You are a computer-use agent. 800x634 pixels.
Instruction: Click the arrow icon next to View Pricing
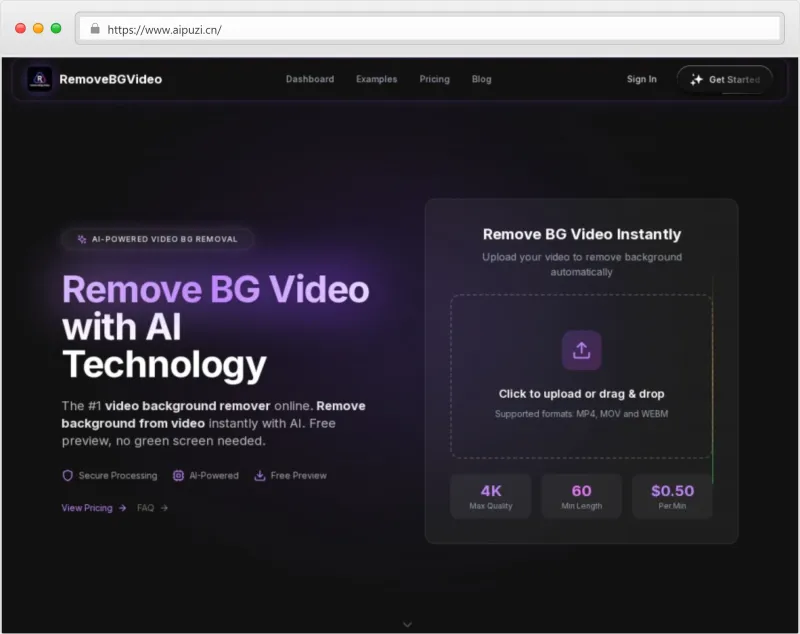(x=121, y=507)
